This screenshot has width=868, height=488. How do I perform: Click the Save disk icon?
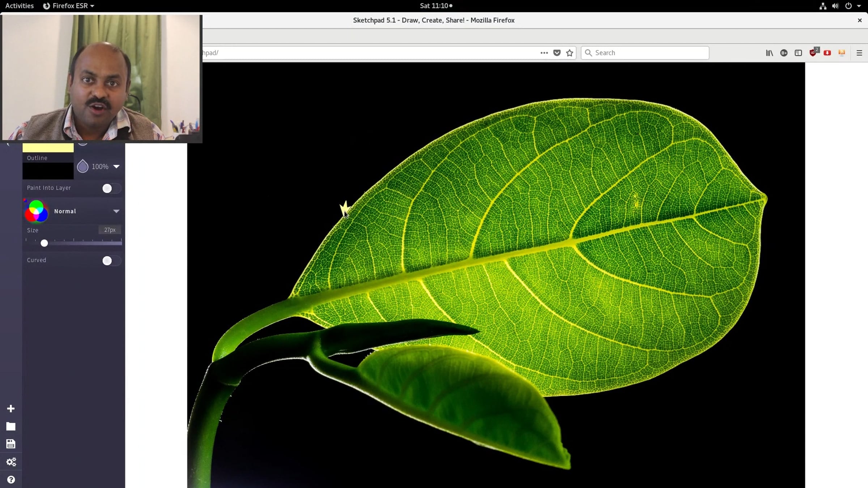11,444
